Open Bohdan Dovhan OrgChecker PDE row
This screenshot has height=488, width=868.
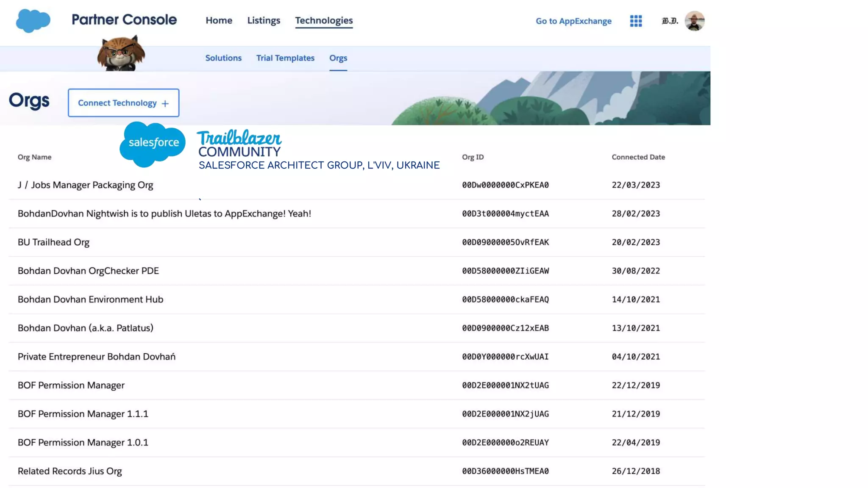tap(356, 271)
